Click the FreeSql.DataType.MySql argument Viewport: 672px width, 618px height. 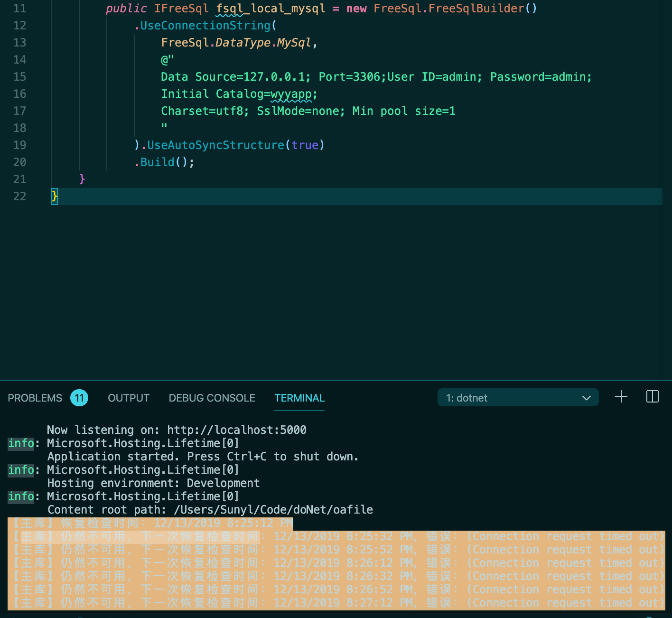coord(236,43)
